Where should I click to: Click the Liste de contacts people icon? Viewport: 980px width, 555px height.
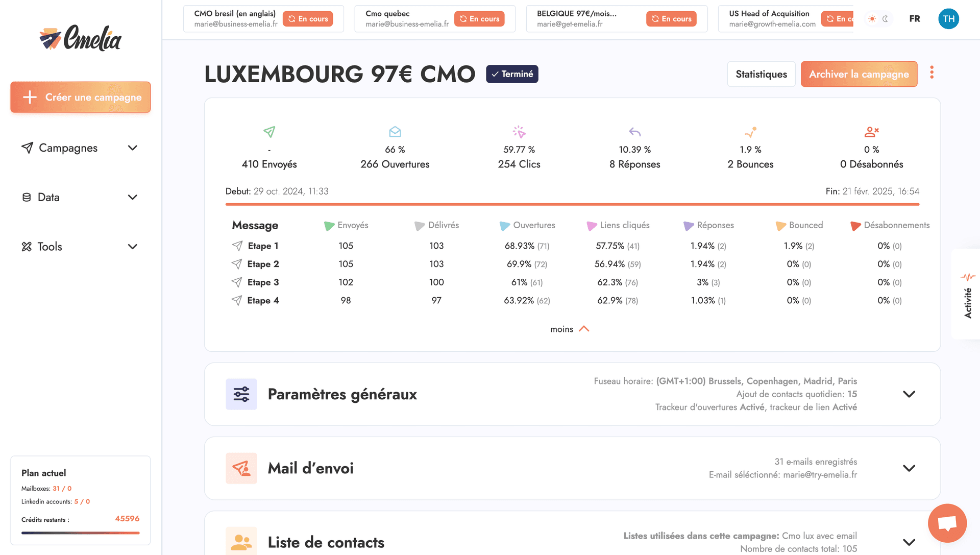(x=241, y=541)
